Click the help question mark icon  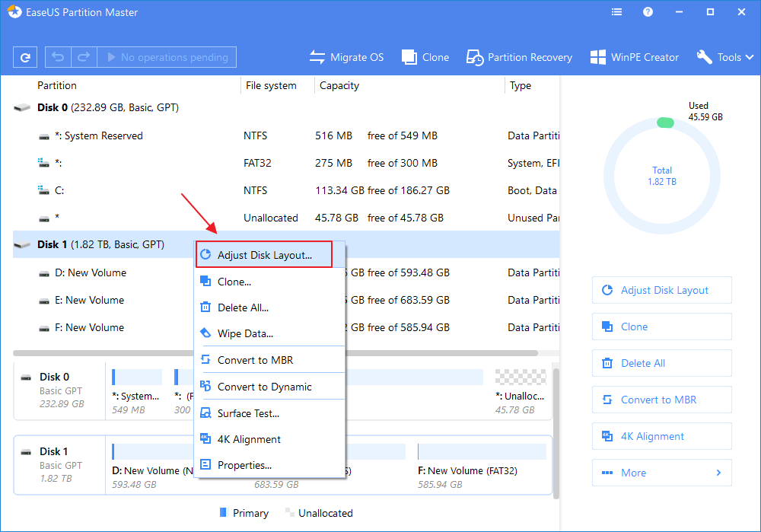(x=648, y=12)
